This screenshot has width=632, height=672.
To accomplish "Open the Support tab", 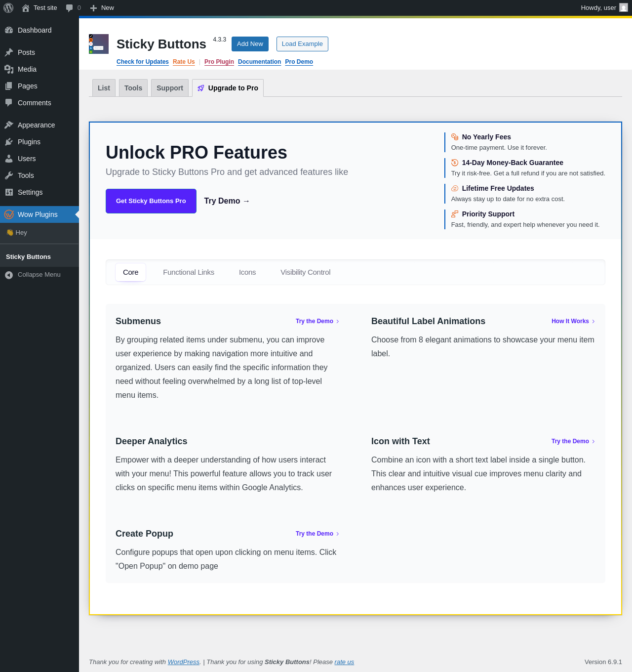I will (x=170, y=88).
